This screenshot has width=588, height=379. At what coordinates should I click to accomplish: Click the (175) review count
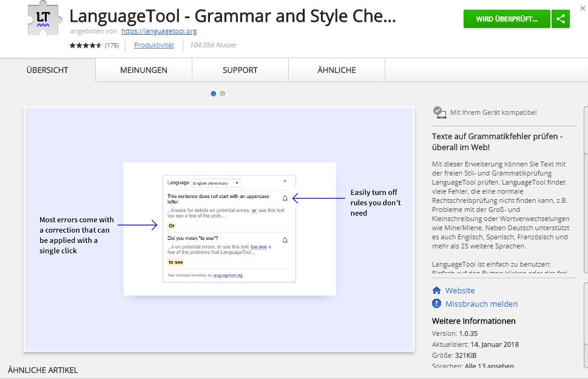click(x=112, y=46)
